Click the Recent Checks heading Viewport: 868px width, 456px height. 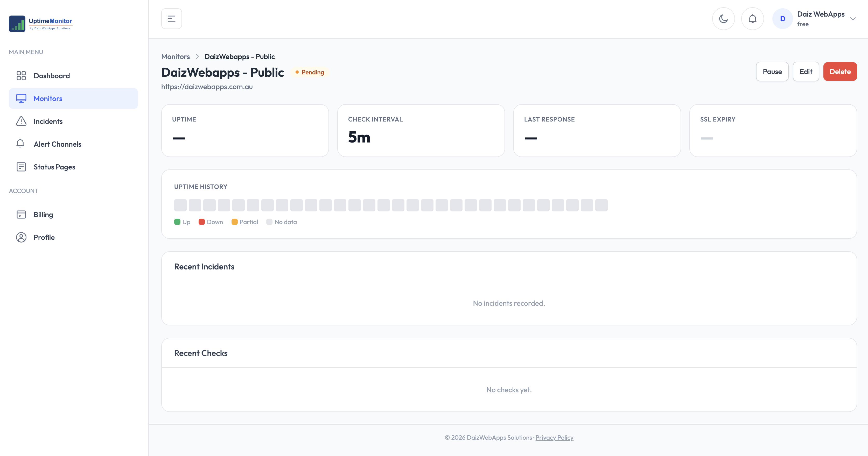coord(201,353)
